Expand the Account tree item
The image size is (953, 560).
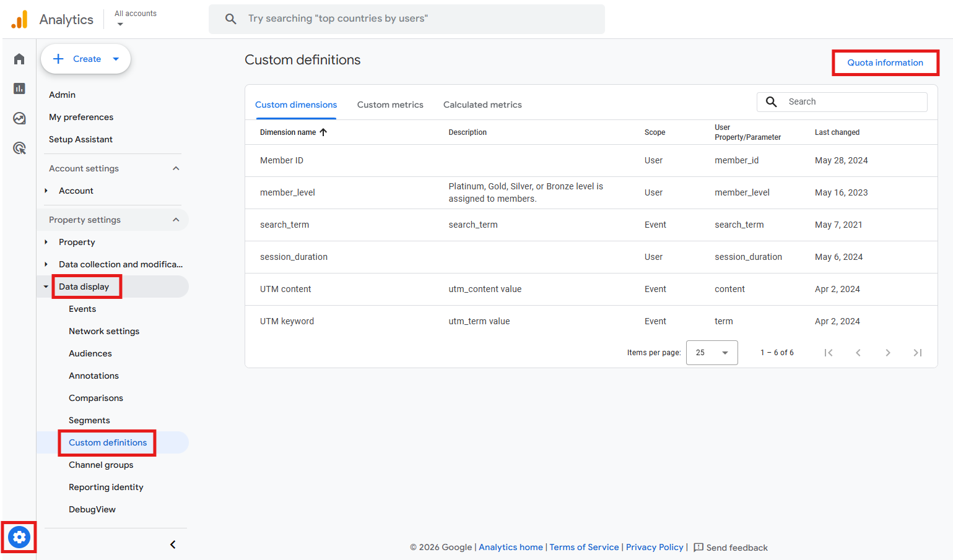point(46,191)
